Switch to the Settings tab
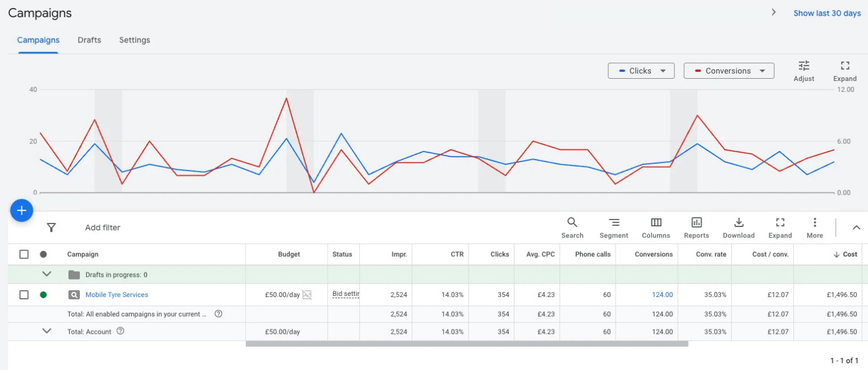The width and height of the screenshot is (868, 370). [135, 40]
